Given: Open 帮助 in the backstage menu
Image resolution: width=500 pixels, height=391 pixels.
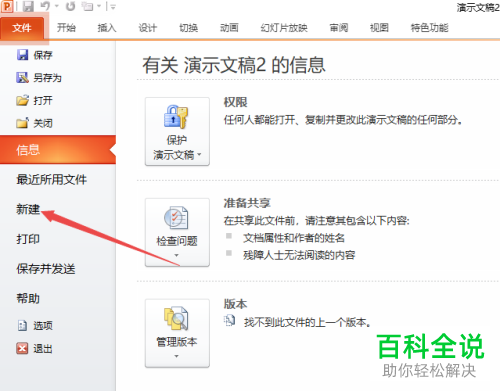Looking at the screenshot, I should tap(28, 298).
